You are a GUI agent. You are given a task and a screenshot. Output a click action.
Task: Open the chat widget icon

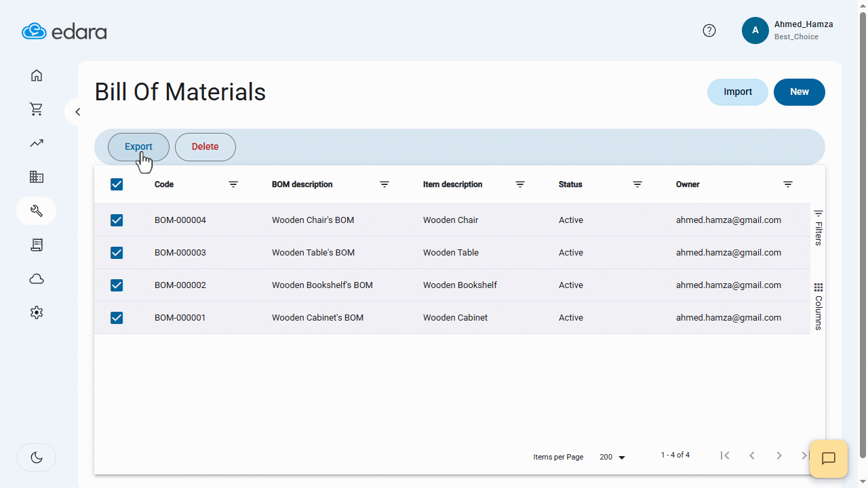[x=828, y=459]
